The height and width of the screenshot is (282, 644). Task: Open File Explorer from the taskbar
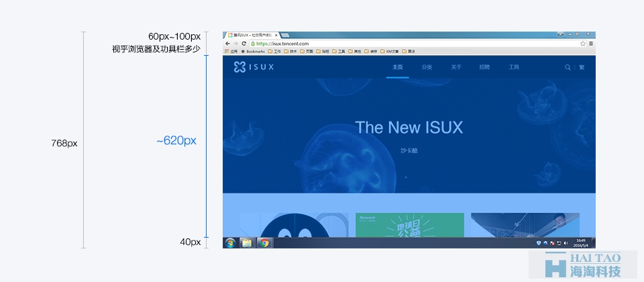click(246, 243)
